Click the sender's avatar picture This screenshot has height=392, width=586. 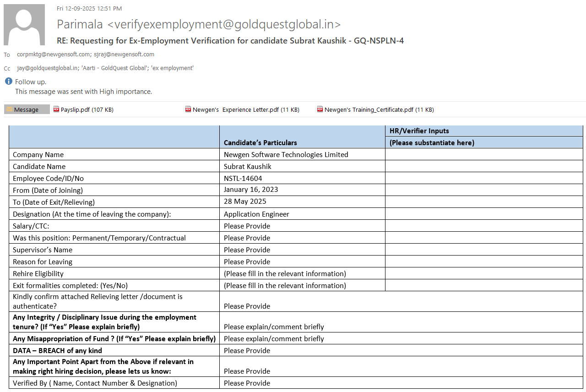(x=24, y=25)
